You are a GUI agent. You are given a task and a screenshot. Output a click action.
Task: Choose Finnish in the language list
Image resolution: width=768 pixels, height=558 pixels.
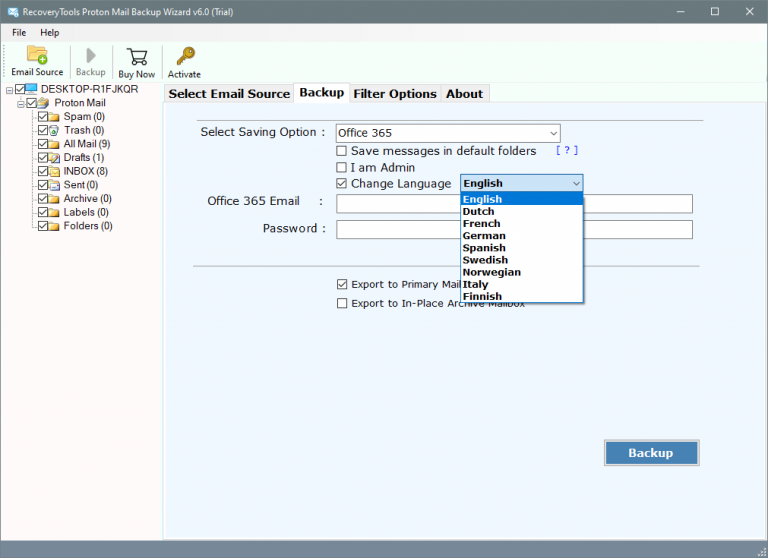(x=522, y=296)
